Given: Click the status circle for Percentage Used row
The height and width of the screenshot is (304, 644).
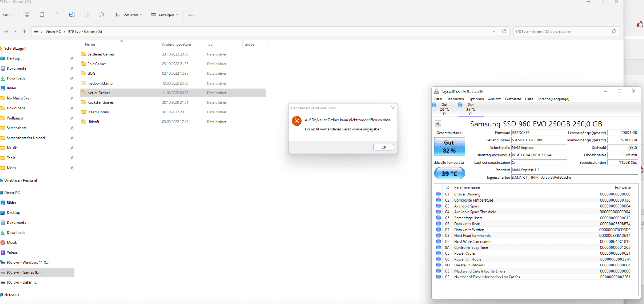Looking at the screenshot, I should click(438, 218).
